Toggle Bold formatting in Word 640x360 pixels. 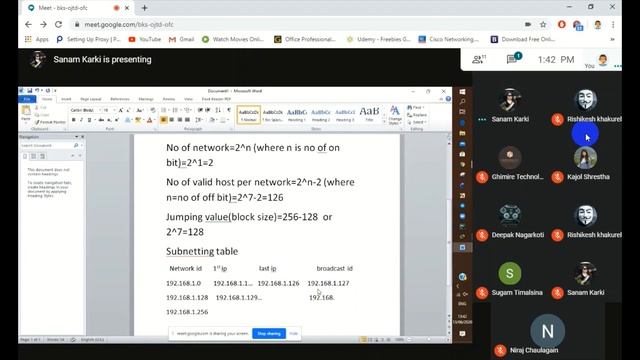pos(73,120)
